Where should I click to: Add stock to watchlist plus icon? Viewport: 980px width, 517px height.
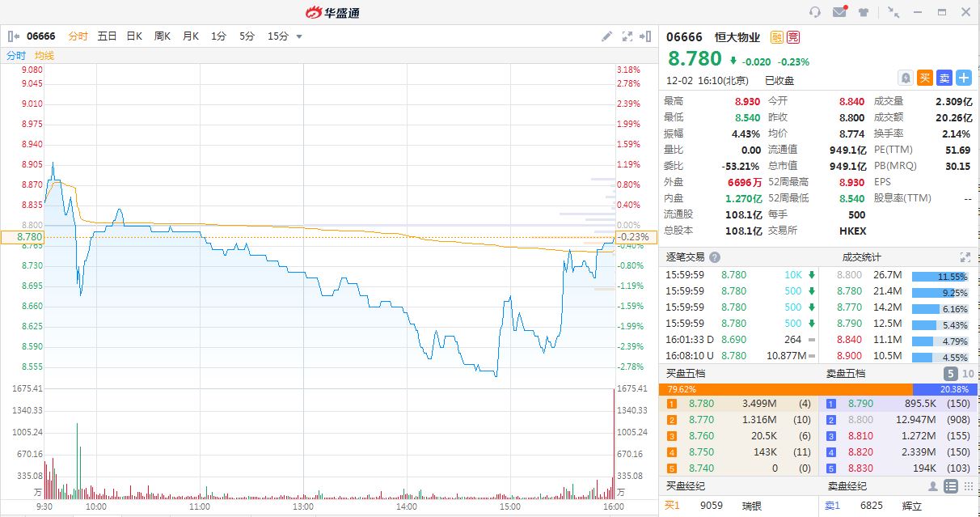click(x=964, y=78)
